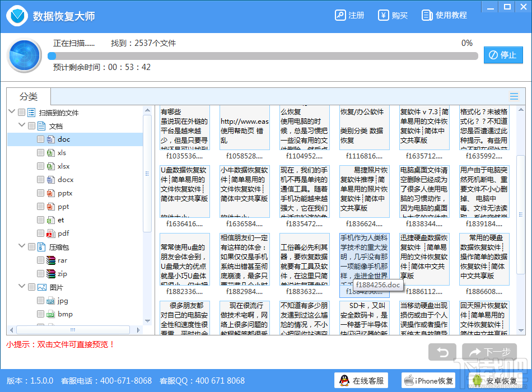Click the back arrow button icon
Viewport: 532px width, 392px height.
442,352
